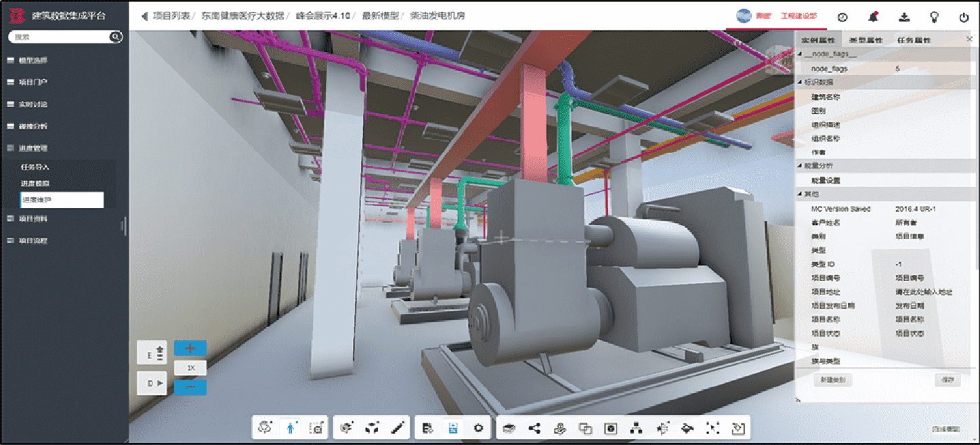Switch to the 任务属性 tab

[x=914, y=41]
